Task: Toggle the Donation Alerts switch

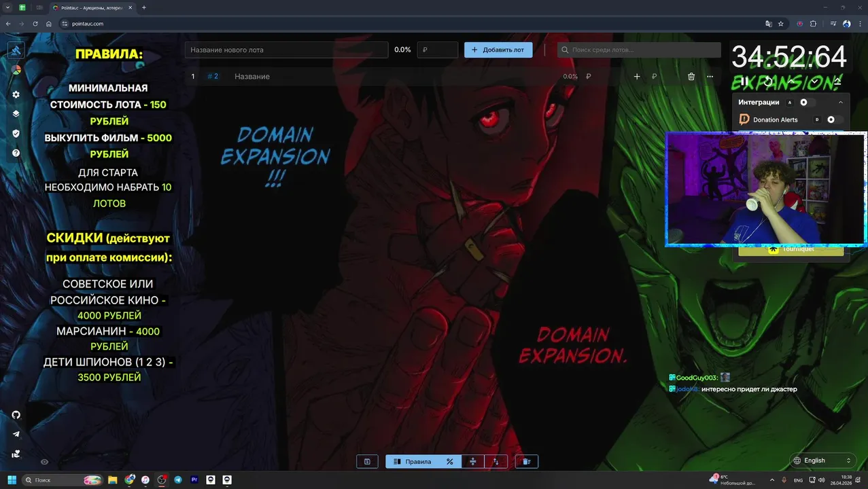Action: pyautogui.click(x=835, y=120)
